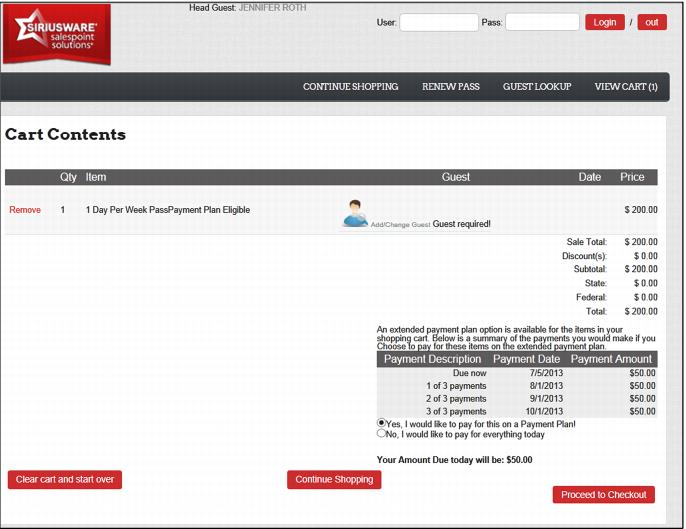This screenshot has height=529, width=686.
Task: Click the guest avatar icon
Action: [355, 213]
